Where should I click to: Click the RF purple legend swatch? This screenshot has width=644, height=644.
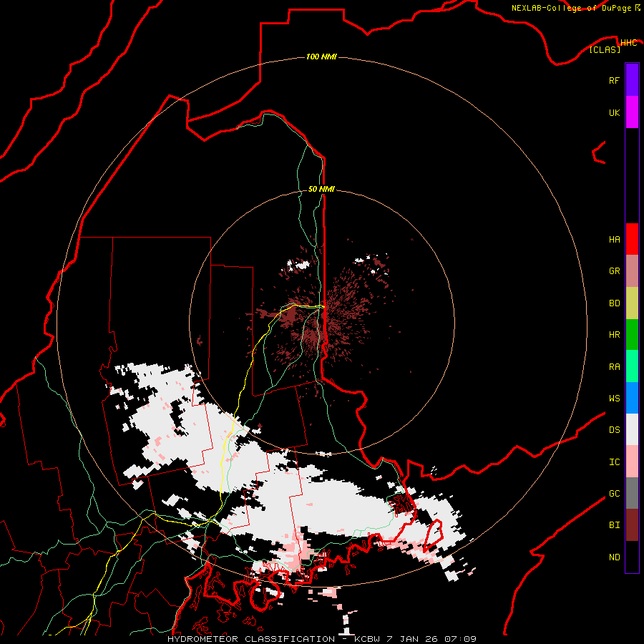(x=632, y=80)
